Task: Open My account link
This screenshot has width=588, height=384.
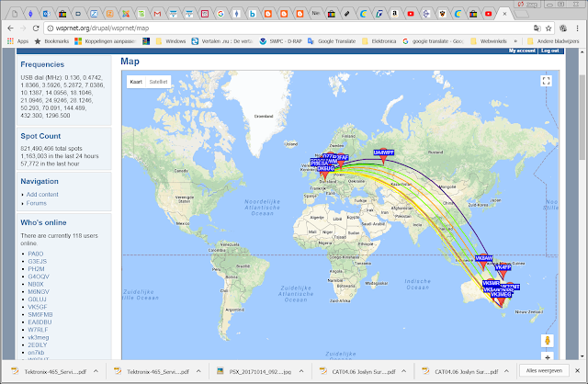Action: coord(522,51)
